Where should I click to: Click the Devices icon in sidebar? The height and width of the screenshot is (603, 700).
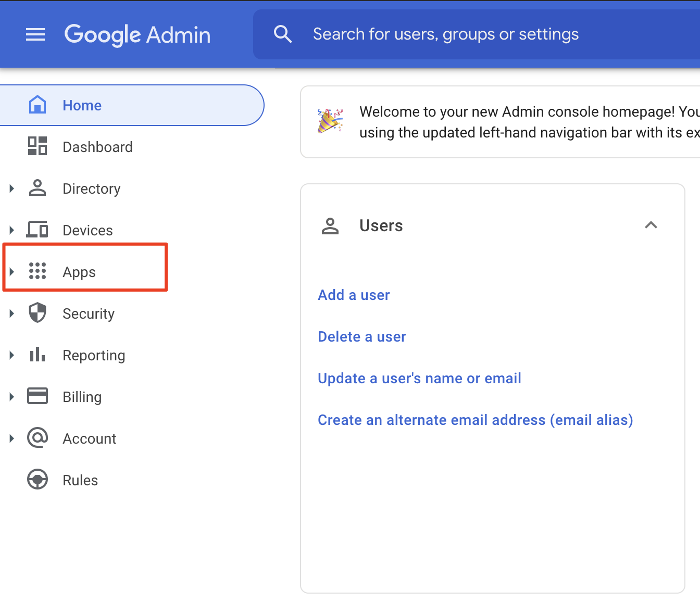click(37, 229)
